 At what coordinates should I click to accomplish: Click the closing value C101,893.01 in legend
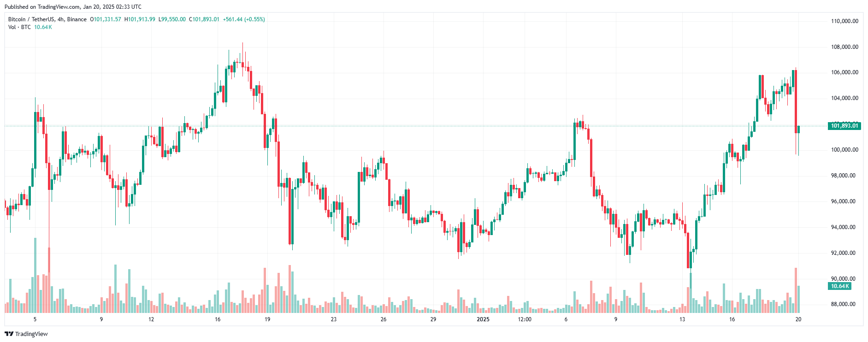click(x=204, y=19)
